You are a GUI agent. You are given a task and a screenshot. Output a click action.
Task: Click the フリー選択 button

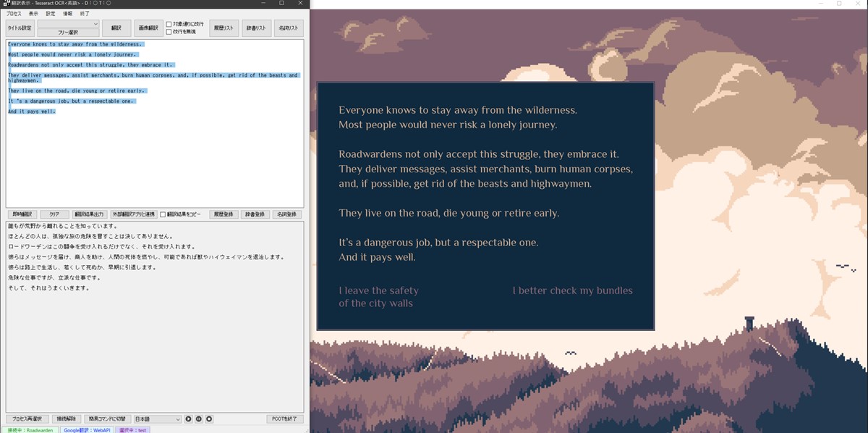click(x=68, y=33)
